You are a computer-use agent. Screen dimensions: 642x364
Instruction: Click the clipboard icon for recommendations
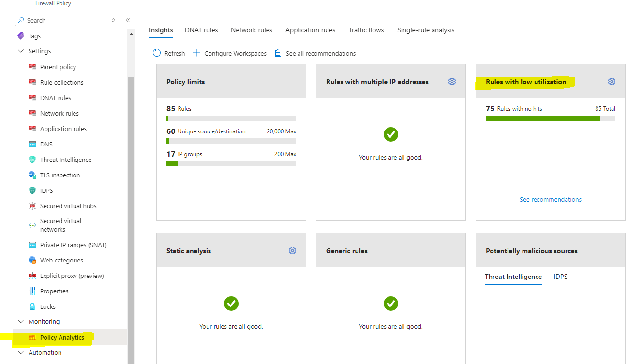pyautogui.click(x=278, y=53)
